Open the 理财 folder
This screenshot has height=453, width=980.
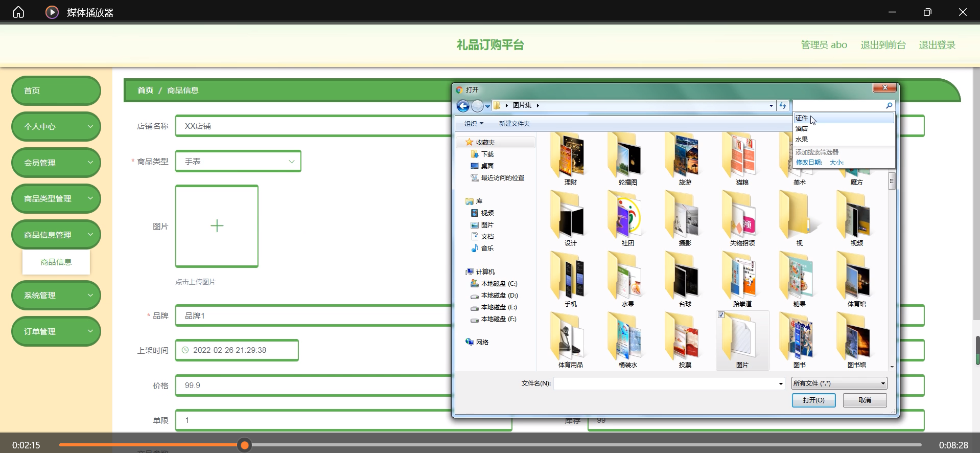click(570, 159)
